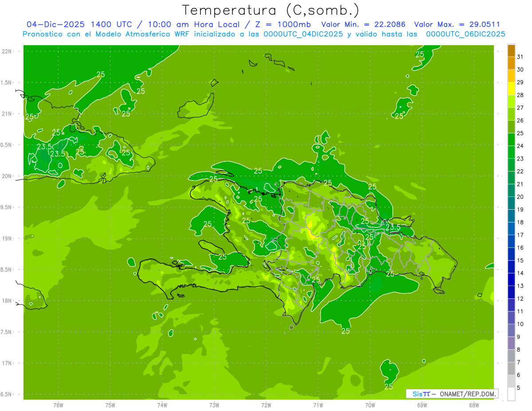Click the '18' value on the color scale

pyautogui.click(x=520, y=222)
